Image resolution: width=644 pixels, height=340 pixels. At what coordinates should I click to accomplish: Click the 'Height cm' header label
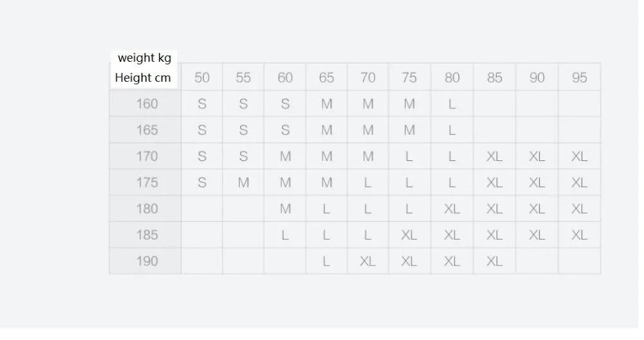point(143,78)
